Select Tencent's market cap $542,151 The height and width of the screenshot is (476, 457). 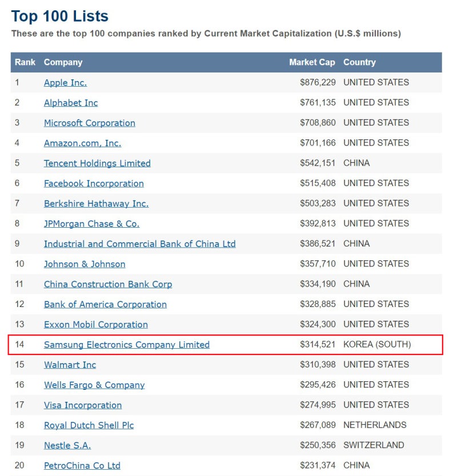318,163
